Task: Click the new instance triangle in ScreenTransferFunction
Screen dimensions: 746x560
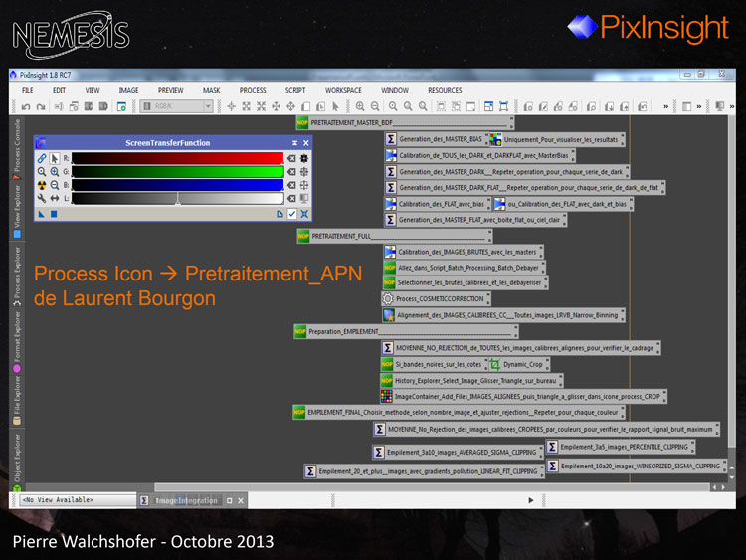Action: click(x=42, y=214)
